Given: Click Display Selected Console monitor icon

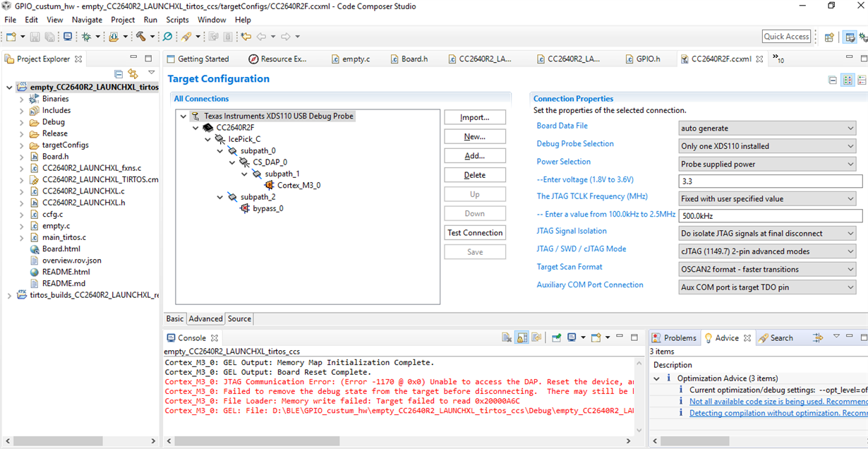Looking at the screenshot, I should coord(572,338).
